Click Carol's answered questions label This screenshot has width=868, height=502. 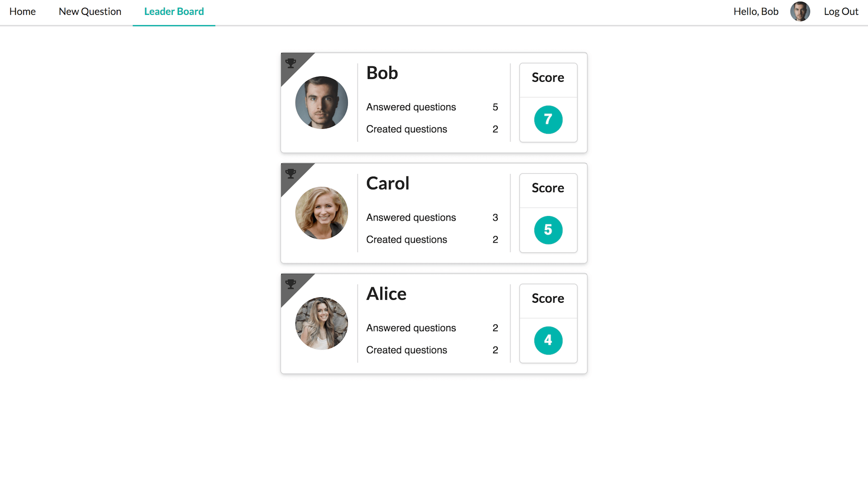411,217
